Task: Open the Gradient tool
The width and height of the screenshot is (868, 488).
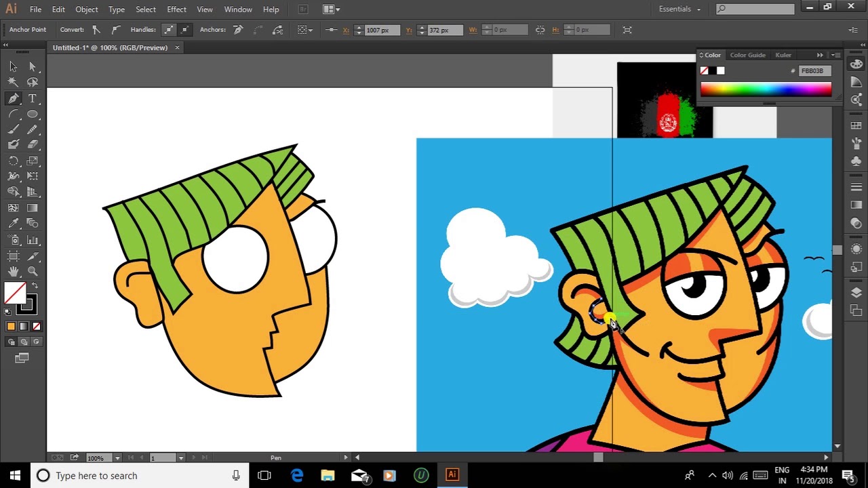Action: (x=33, y=206)
